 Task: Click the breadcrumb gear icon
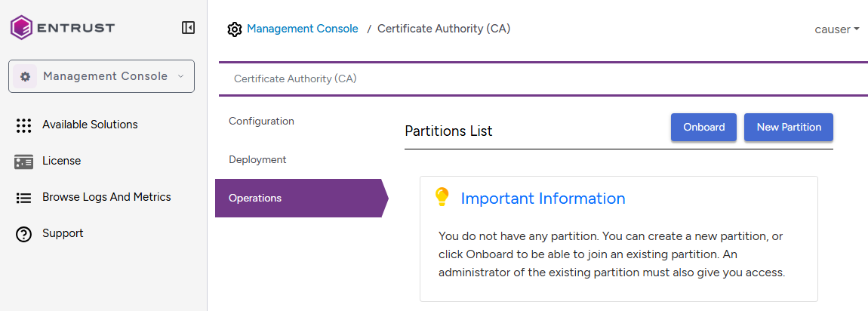pos(235,29)
